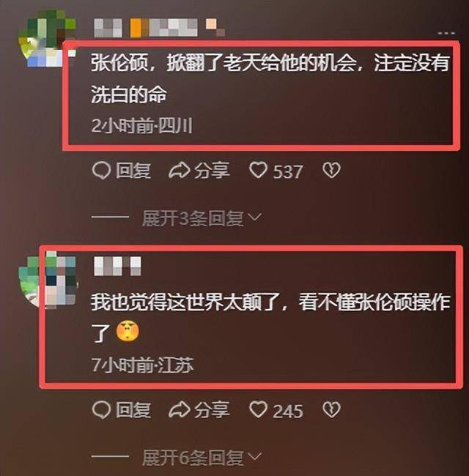Select comment text starting 我也觉得这世界太颠了
The width and height of the screenshot is (469, 476).
tap(270, 318)
